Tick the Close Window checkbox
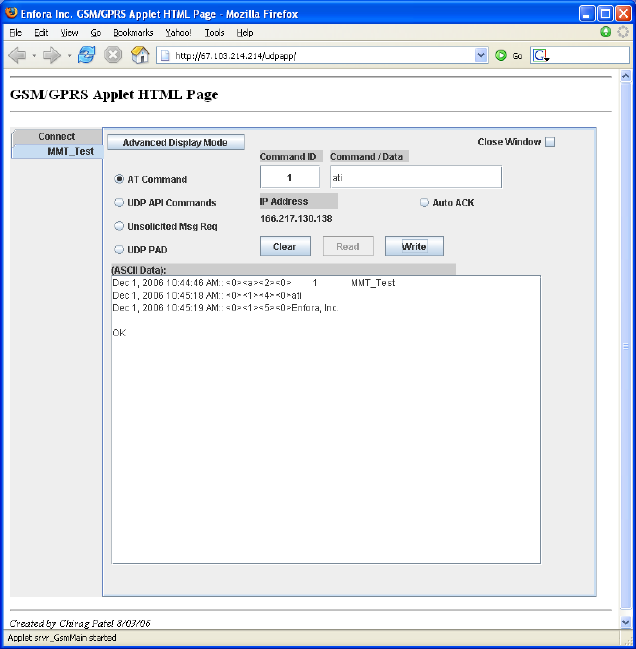Viewport: 636px width, 649px height. [550, 142]
